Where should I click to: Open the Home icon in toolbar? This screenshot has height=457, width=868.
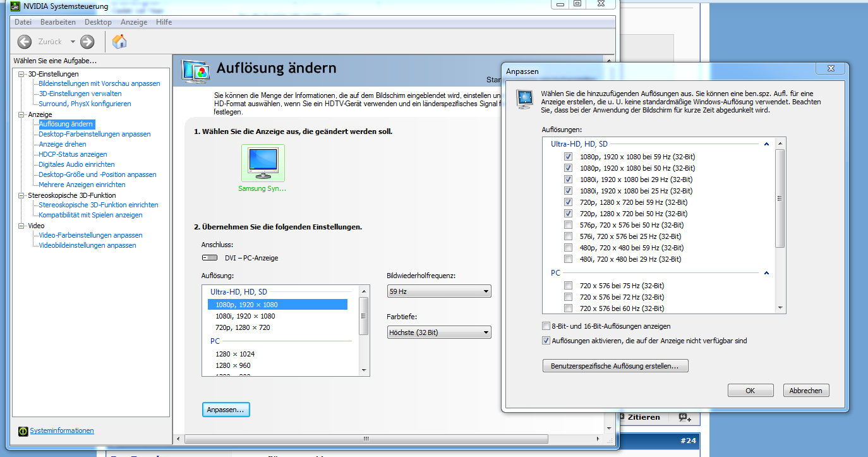tap(119, 42)
